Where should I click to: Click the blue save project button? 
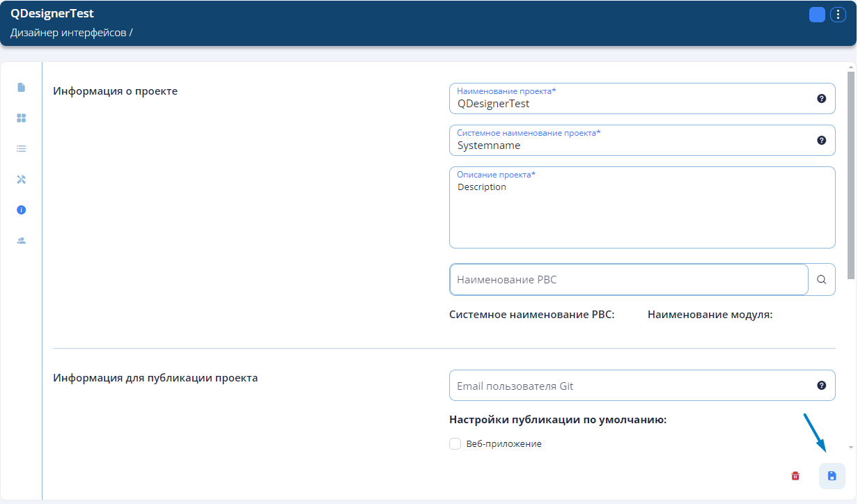click(x=832, y=476)
